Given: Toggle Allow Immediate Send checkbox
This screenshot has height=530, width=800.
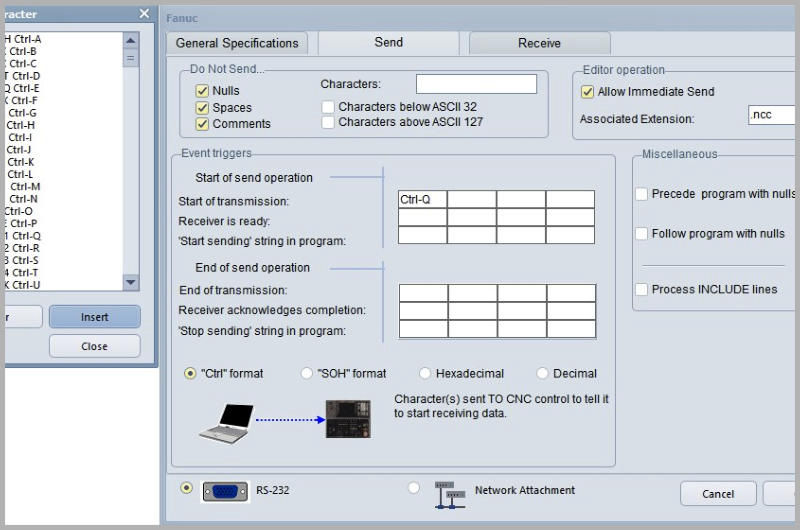Looking at the screenshot, I should click(x=587, y=92).
